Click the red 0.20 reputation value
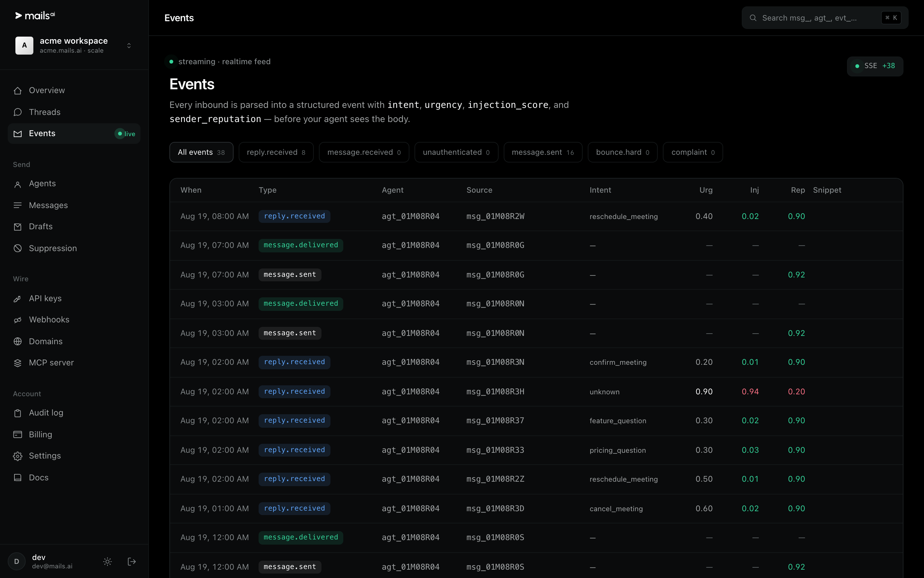This screenshot has width=924, height=578. tap(797, 392)
